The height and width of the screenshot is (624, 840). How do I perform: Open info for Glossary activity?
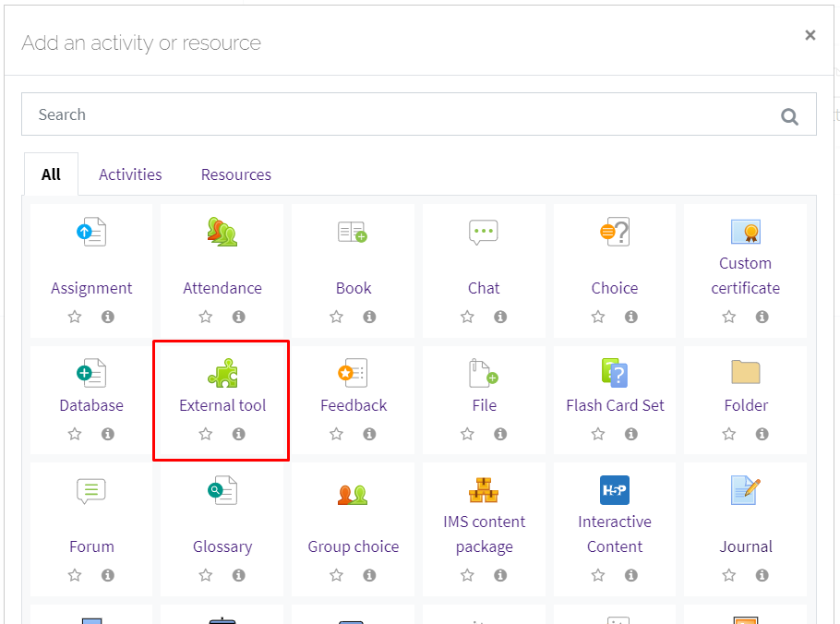tap(238, 575)
